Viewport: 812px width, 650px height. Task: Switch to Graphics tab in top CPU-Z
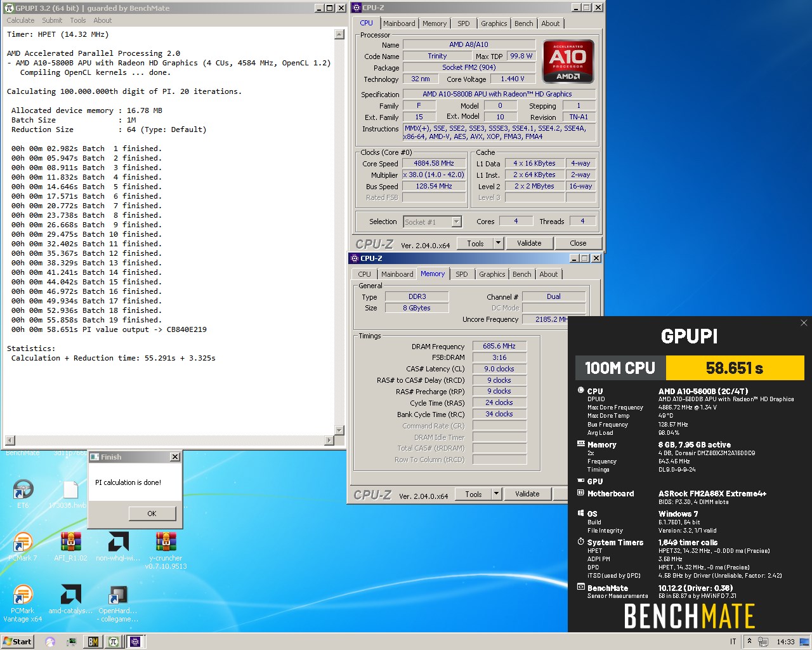[x=494, y=23]
